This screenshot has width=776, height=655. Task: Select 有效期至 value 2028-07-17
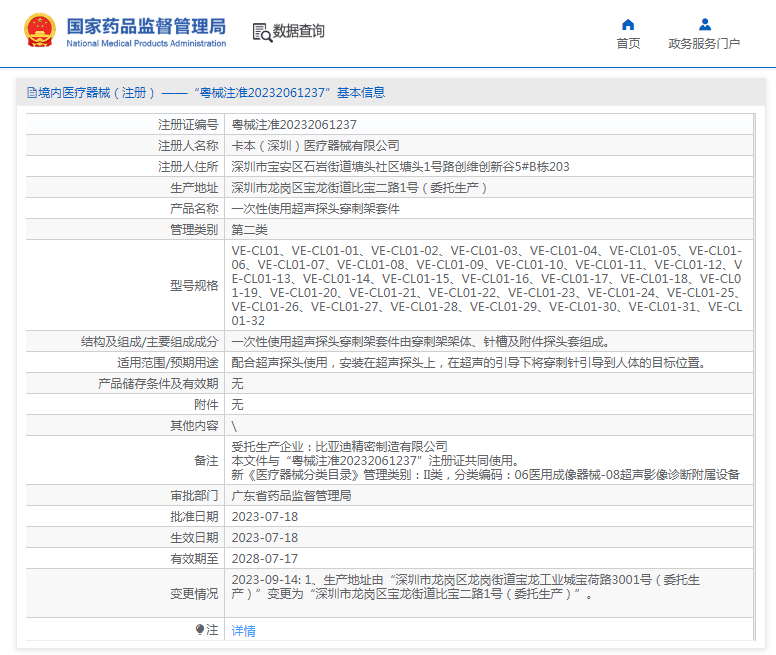click(x=265, y=559)
